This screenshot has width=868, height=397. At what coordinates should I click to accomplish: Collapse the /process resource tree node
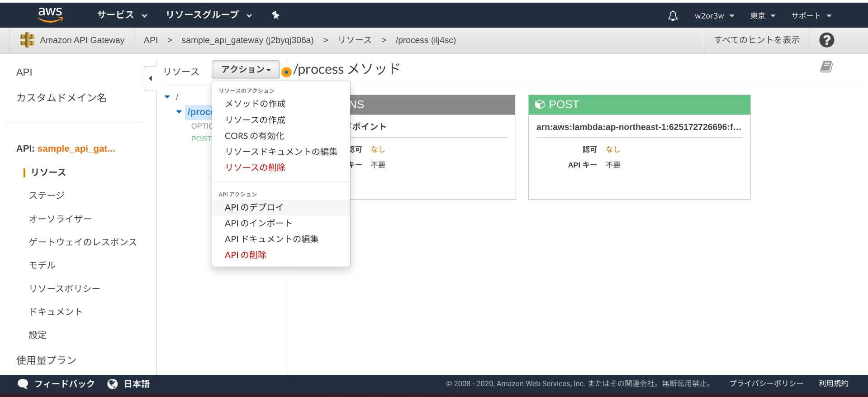click(179, 112)
